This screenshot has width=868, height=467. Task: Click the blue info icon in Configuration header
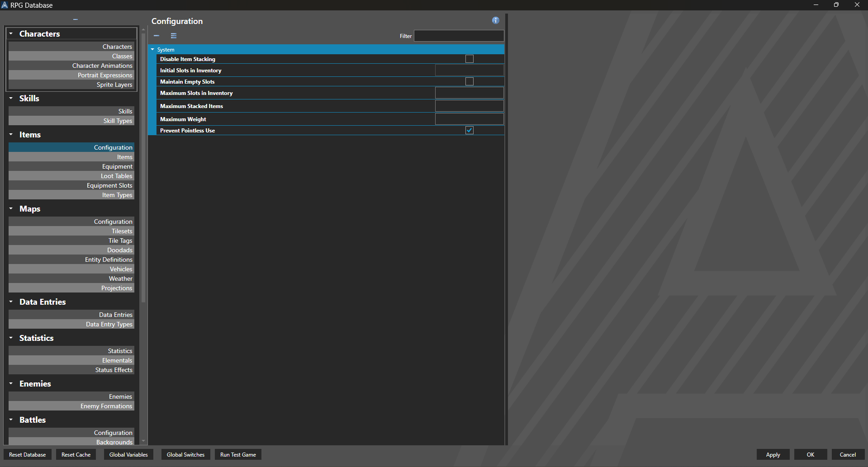[x=495, y=20]
